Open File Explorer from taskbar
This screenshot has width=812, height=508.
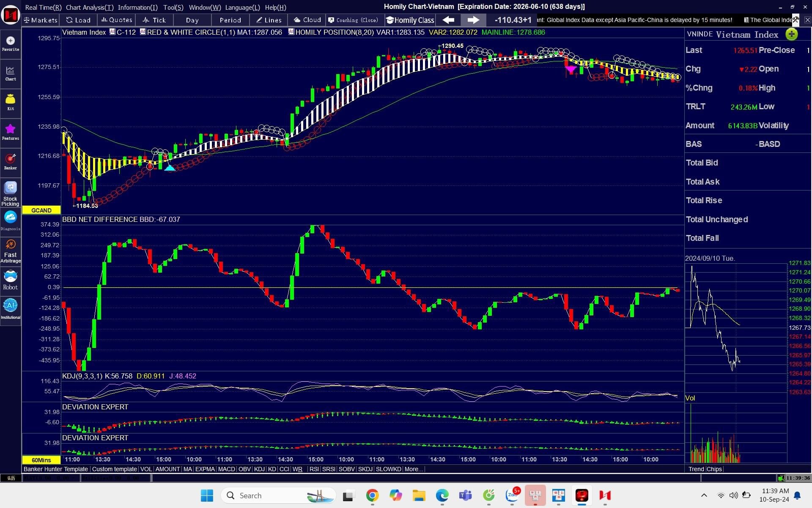(x=419, y=495)
